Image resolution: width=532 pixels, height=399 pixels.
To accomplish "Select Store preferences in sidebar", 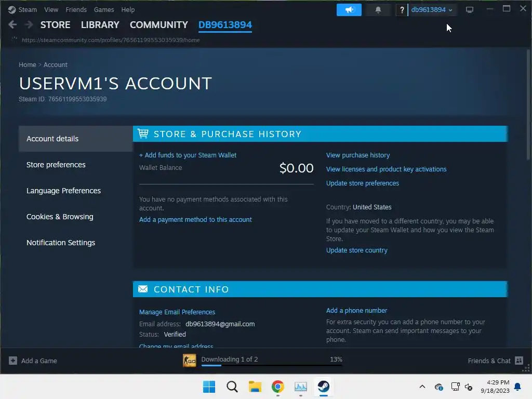I will pos(76,165).
